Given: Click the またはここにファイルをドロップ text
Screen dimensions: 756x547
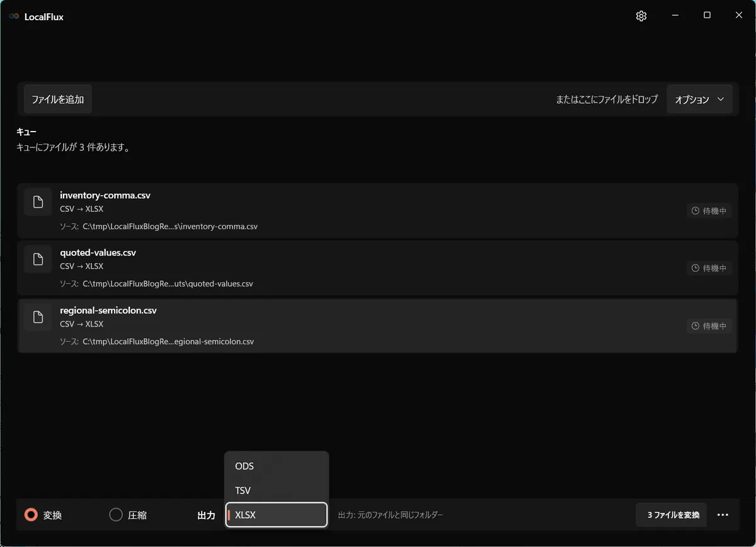Looking at the screenshot, I should (607, 99).
